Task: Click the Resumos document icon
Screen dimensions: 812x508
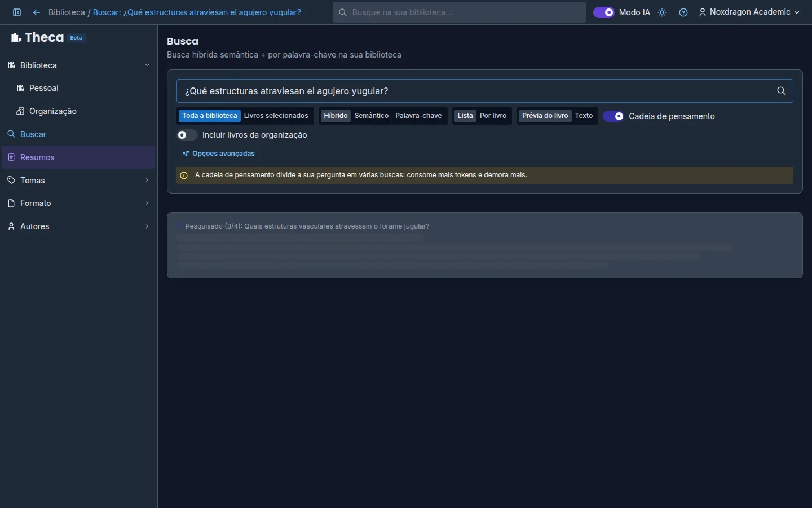Action: 11,157
